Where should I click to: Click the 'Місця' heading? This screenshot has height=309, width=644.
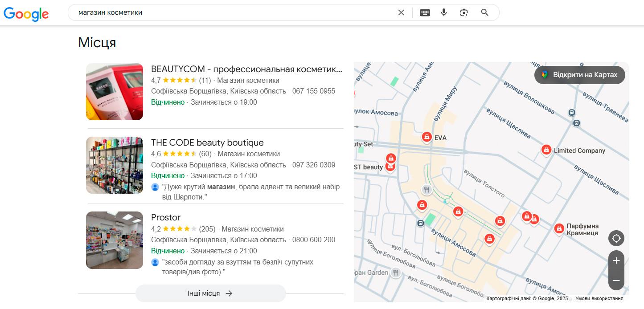[x=97, y=43]
